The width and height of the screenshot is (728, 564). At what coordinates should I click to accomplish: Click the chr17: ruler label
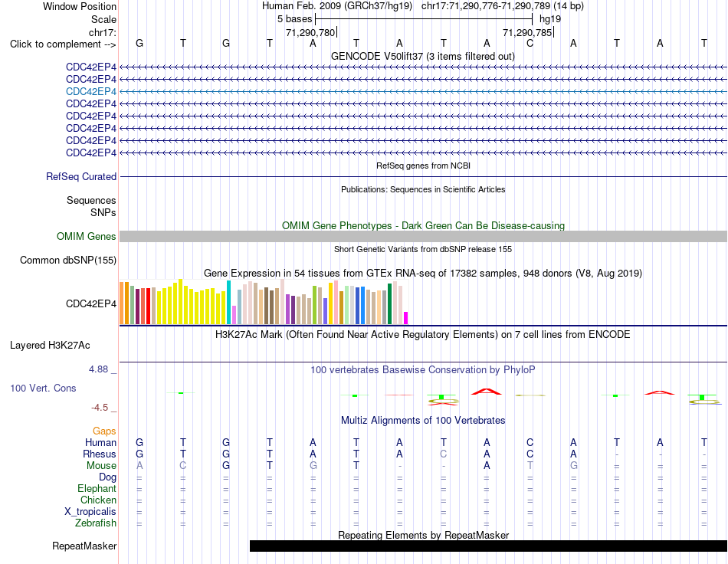(x=103, y=32)
